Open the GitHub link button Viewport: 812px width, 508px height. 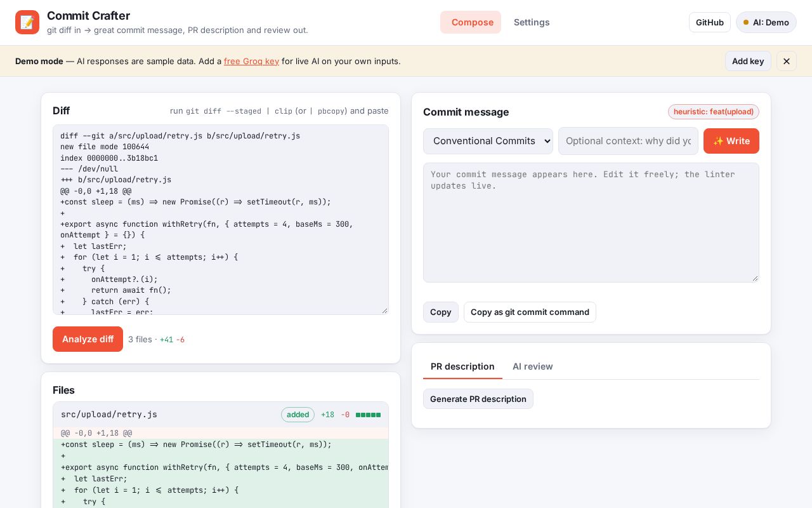pos(710,22)
